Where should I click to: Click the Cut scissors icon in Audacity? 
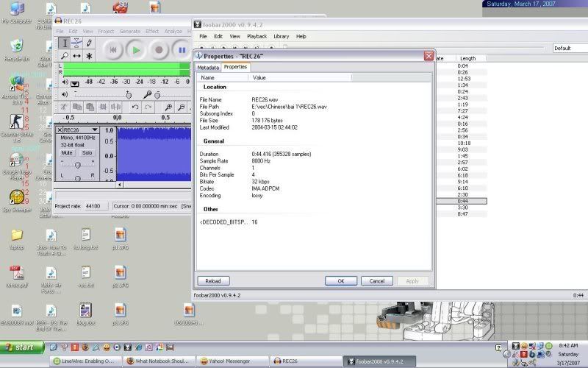coord(65,107)
